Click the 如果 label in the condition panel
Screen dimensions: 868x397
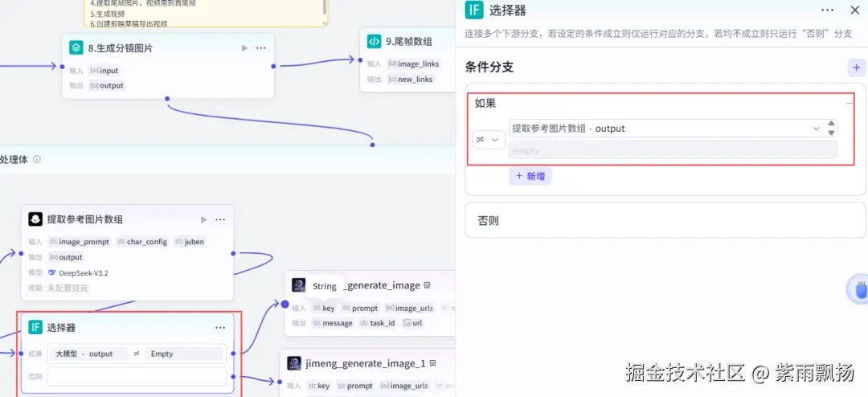485,103
